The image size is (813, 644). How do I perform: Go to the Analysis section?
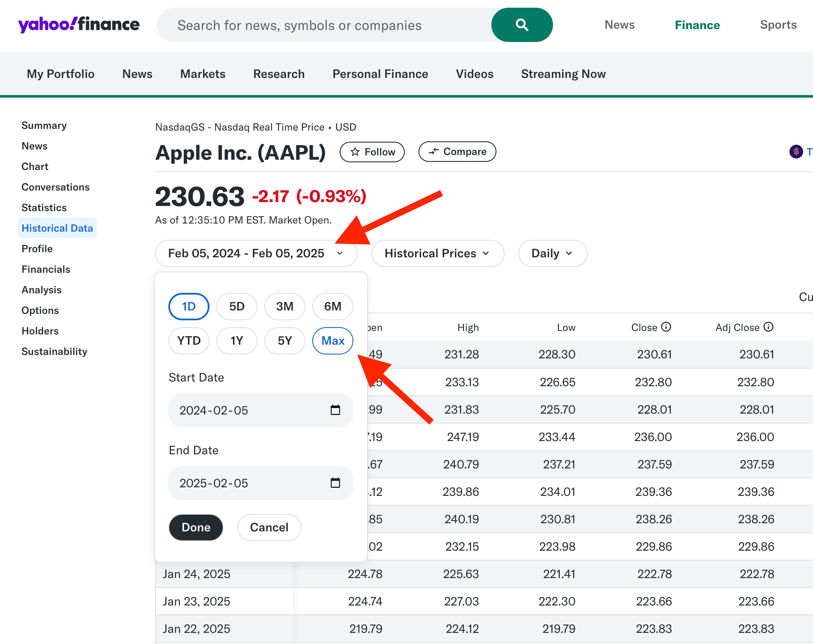click(x=42, y=290)
